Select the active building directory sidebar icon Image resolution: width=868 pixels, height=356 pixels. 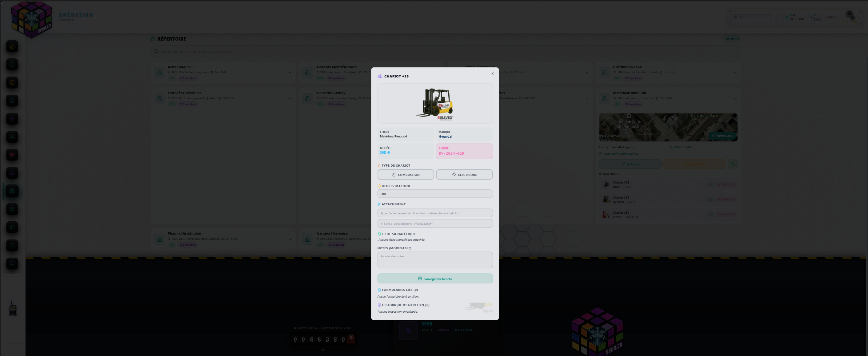tap(12, 191)
